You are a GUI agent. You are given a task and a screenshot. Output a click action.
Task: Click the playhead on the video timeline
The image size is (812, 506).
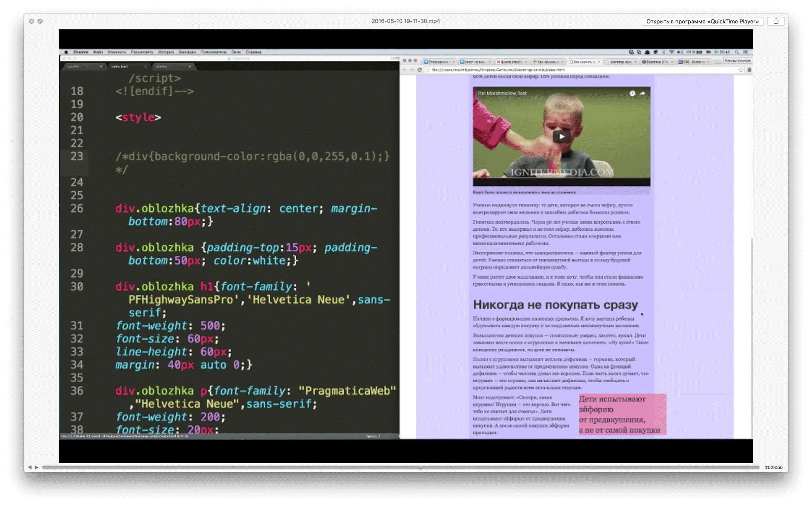[420, 467]
